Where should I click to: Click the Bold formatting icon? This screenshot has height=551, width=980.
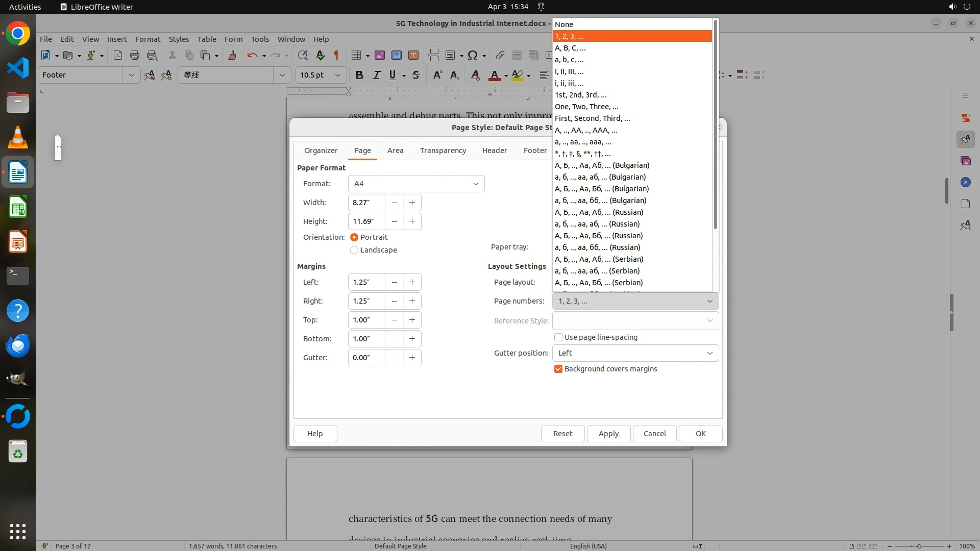(359, 75)
